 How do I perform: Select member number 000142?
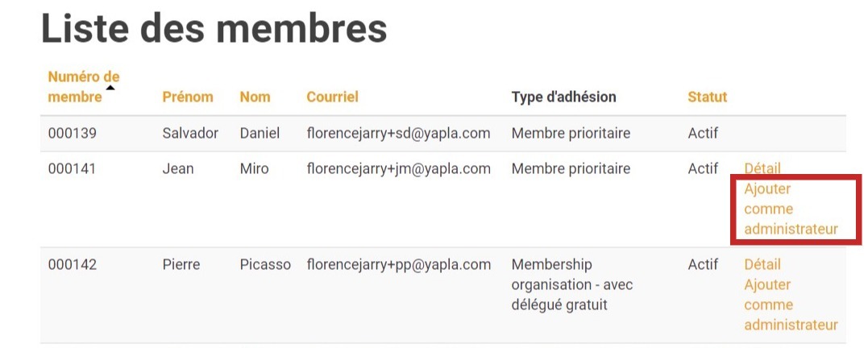pyautogui.click(x=73, y=264)
